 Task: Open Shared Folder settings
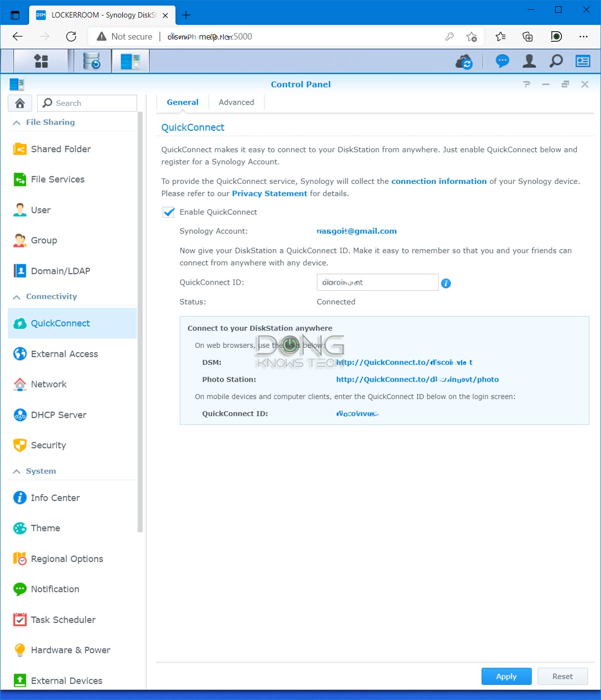click(72, 149)
